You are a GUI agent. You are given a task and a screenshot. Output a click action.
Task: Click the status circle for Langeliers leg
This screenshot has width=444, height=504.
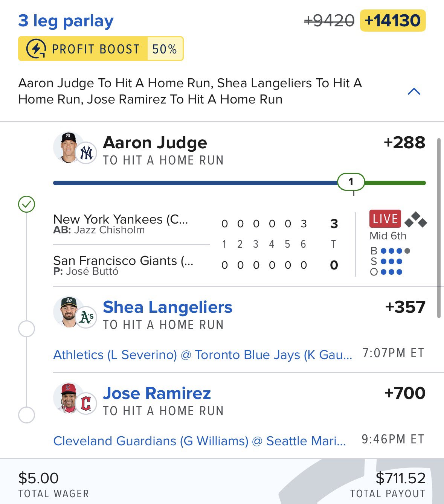[x=26, y=329]
